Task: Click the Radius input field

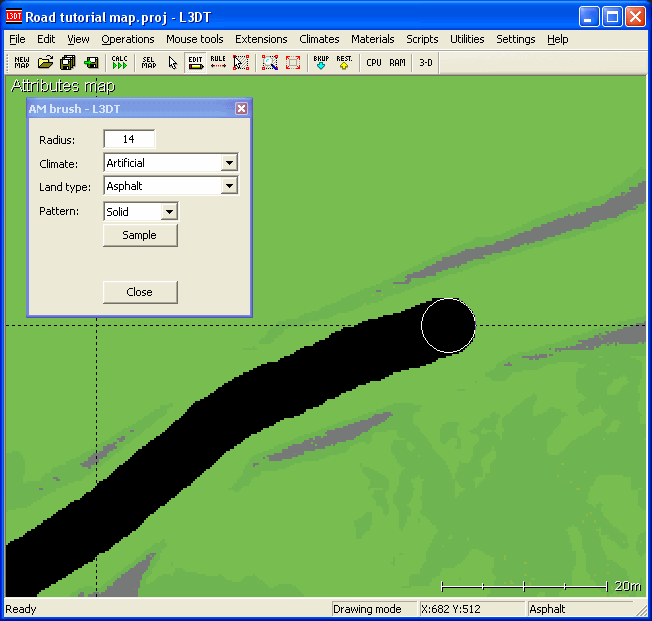Action: [129, 139]
